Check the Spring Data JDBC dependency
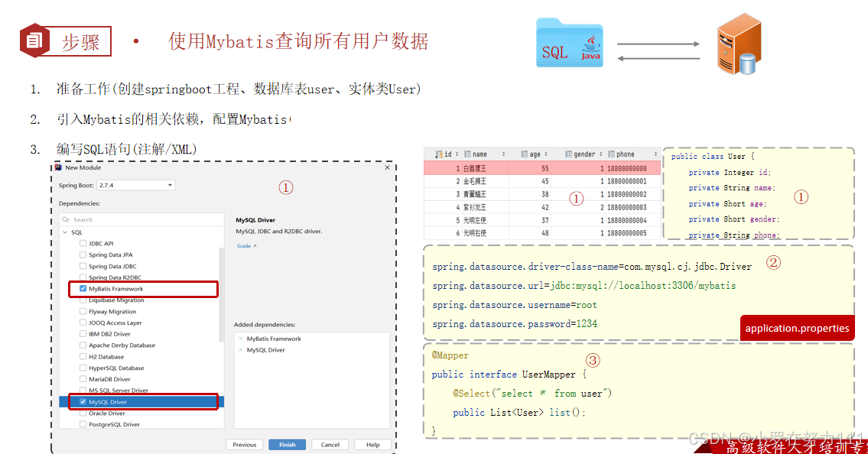This screenshot has height=454, width=868. [83, 266]
